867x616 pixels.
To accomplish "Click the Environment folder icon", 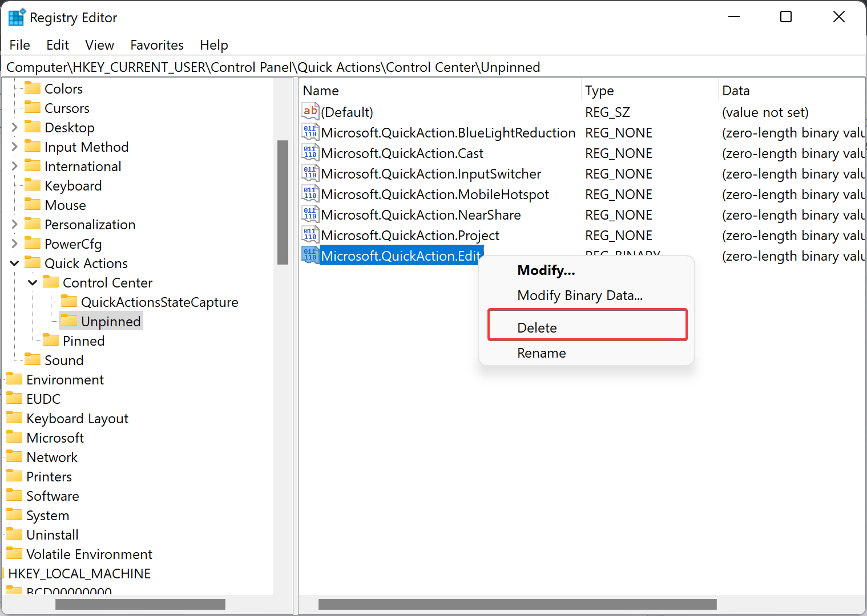I will pos(14,379).
